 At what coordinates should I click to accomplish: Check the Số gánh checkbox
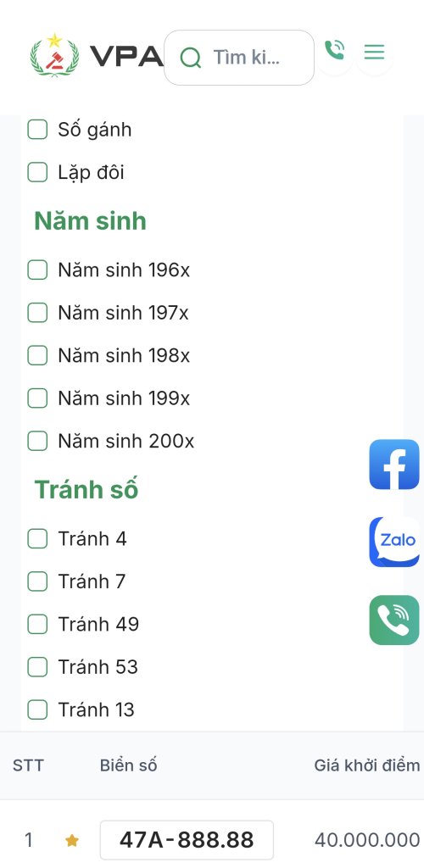(37, 130)
